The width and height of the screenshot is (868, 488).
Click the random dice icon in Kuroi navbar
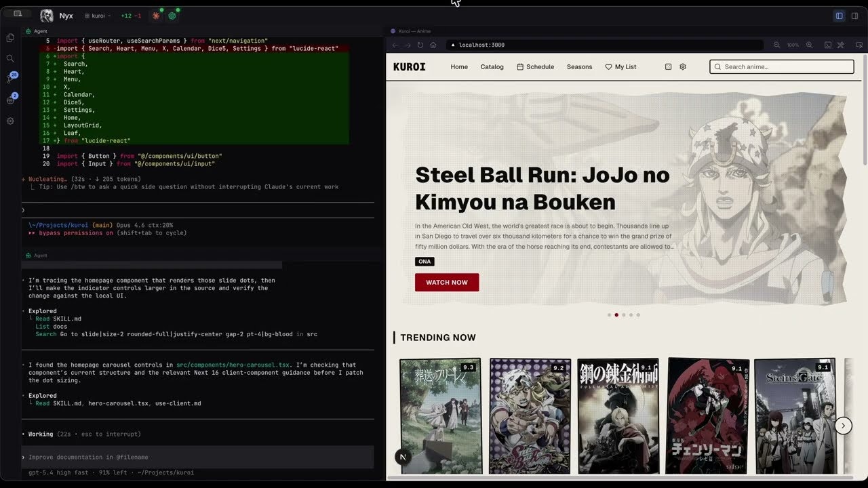(x=668, y=66)
